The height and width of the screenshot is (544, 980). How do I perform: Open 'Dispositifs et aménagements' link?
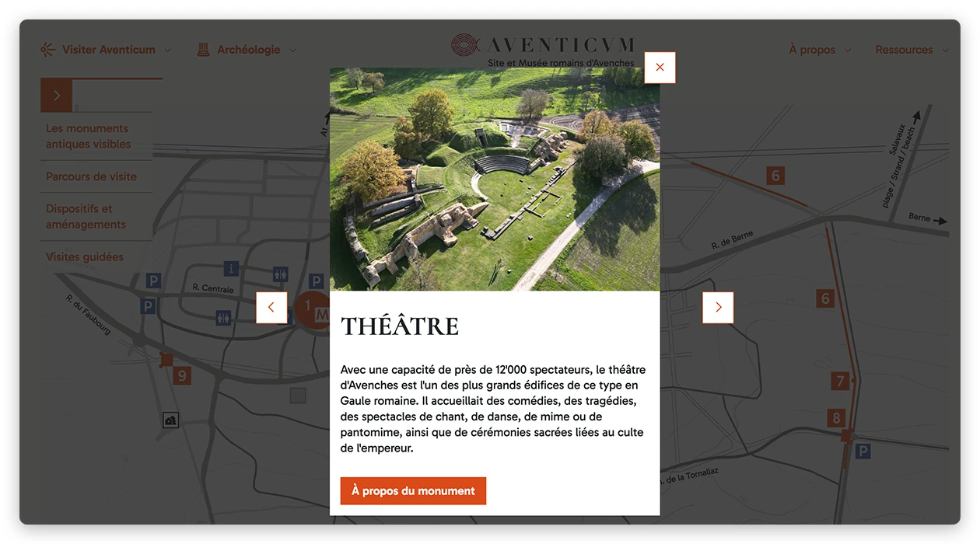(86, 216)
